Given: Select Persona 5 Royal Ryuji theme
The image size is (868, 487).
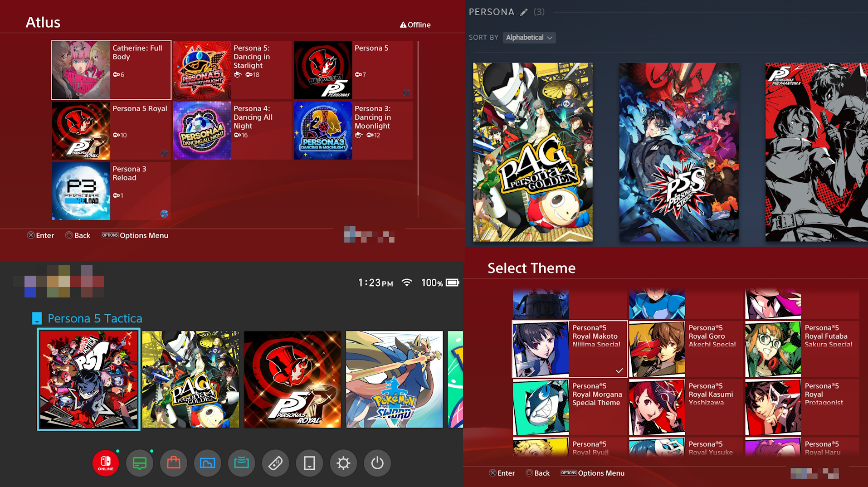Looking at the screenshot, I should click(570, 447).
